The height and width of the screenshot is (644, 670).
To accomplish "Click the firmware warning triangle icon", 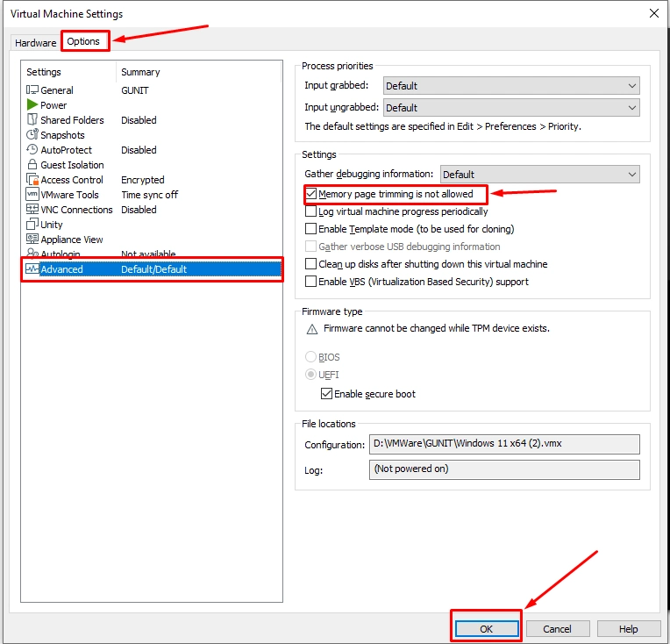I will [312, 329].
